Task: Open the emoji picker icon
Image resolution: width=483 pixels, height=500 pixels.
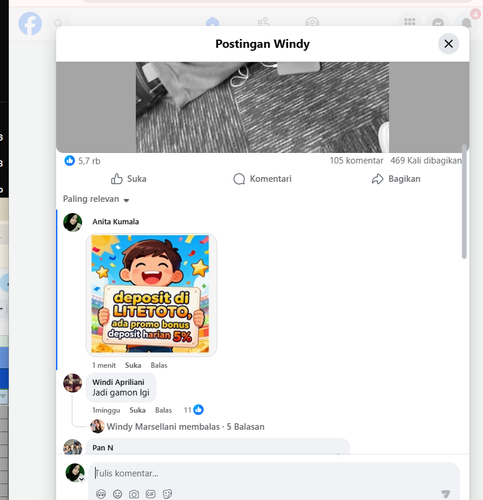Action: pos(117,494)
